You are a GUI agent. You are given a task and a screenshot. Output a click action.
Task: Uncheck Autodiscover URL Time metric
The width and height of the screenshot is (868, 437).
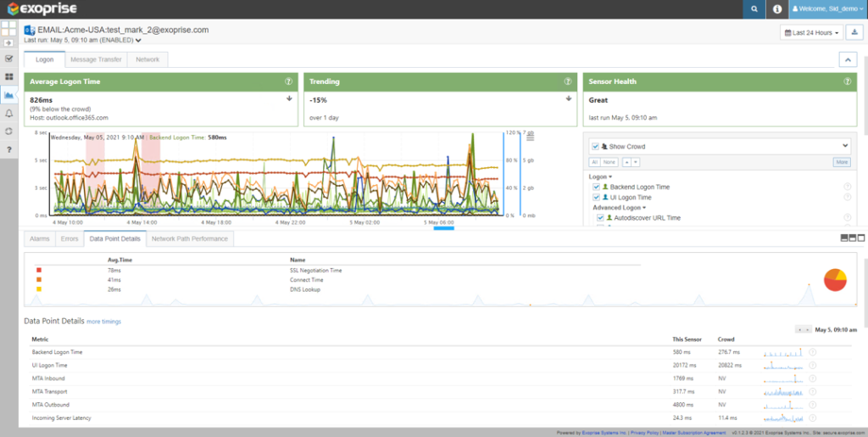600,218
